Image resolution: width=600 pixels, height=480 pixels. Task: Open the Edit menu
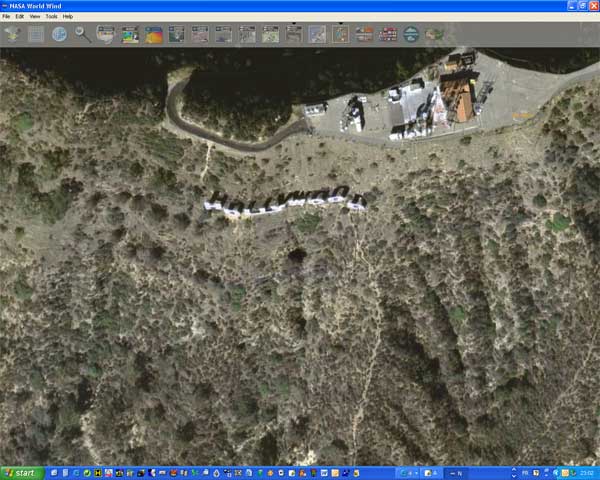coord(20,17)
